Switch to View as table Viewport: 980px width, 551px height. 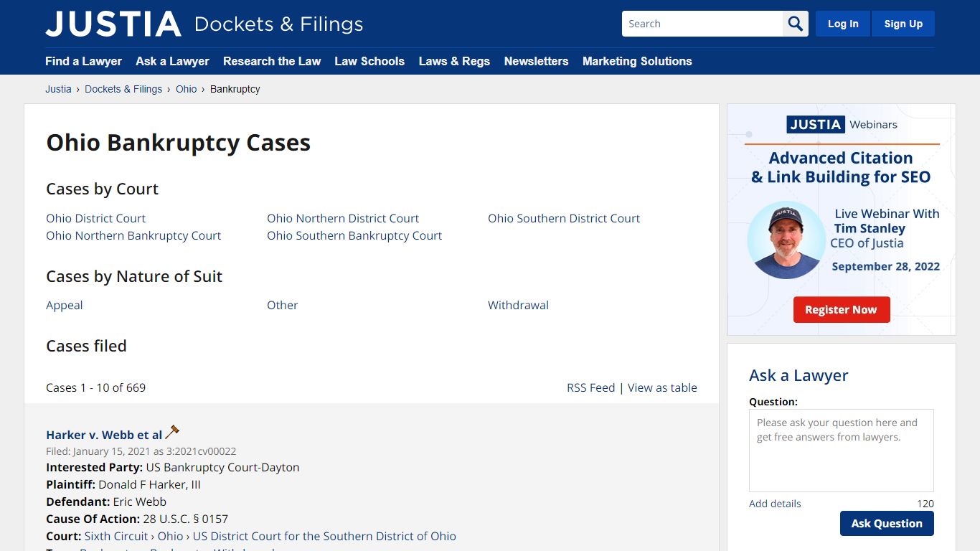pos(662,387)
